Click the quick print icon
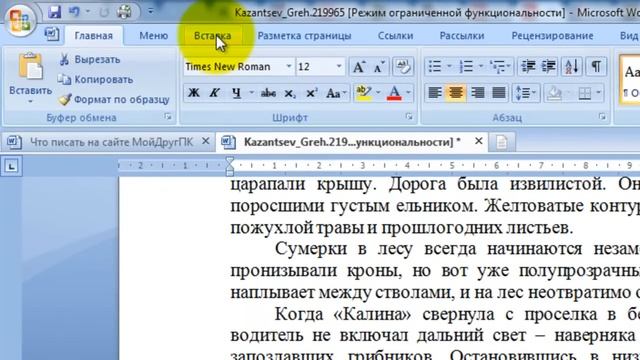Viewport: 640px width, 360px height. point(124,12)
